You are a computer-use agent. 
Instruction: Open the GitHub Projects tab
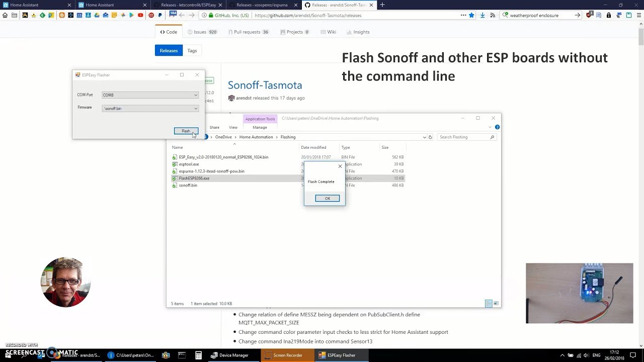[x=294, y=32]
